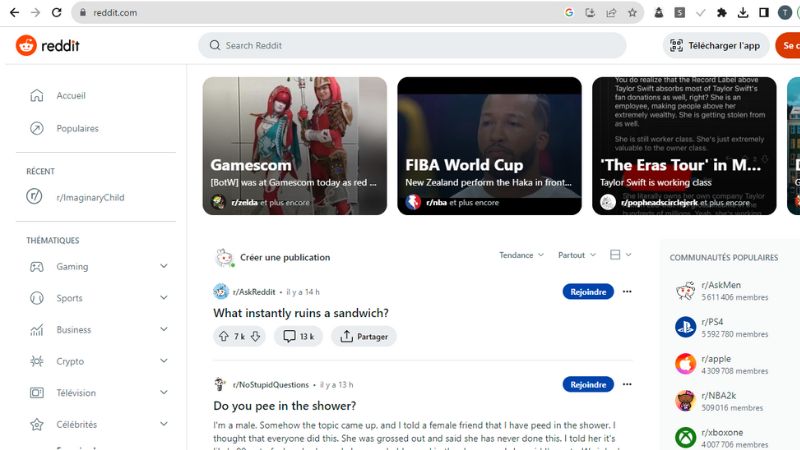The image size is (800, 450).
Task: Open the browser extensions puzzle icon
Action: tap(722, 13)
